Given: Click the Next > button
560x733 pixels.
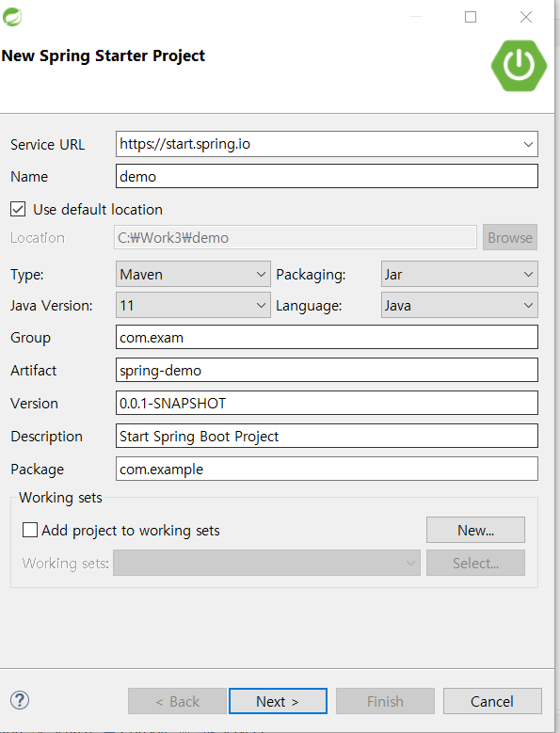Looking at the screenshot, I should (278, 701).
